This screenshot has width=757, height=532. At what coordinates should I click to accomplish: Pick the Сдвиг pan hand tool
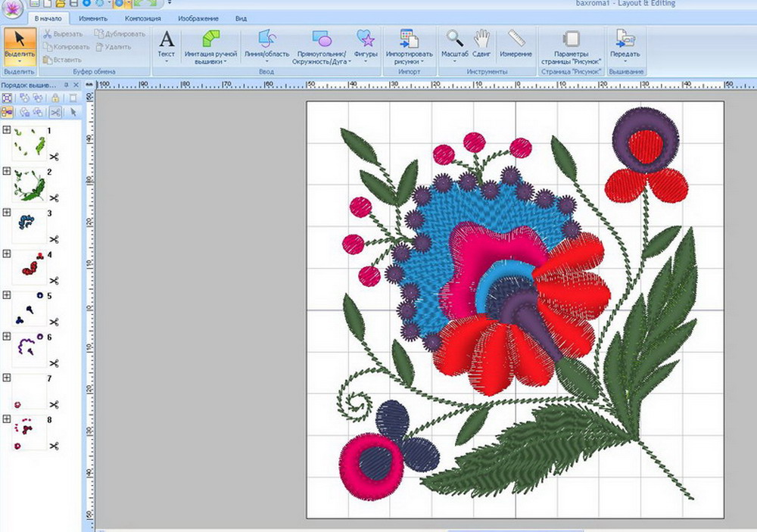(481, 43)
